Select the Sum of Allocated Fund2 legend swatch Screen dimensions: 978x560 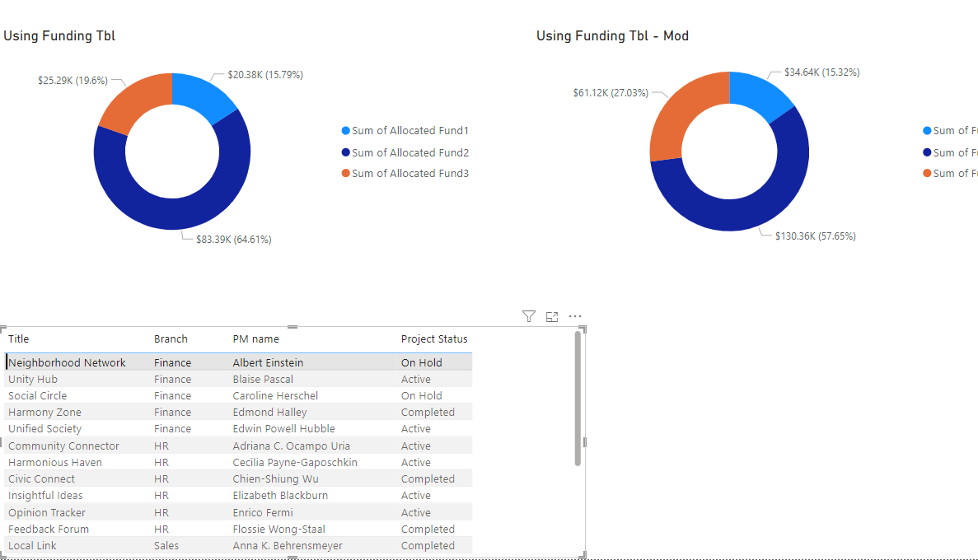coord(345,152)
